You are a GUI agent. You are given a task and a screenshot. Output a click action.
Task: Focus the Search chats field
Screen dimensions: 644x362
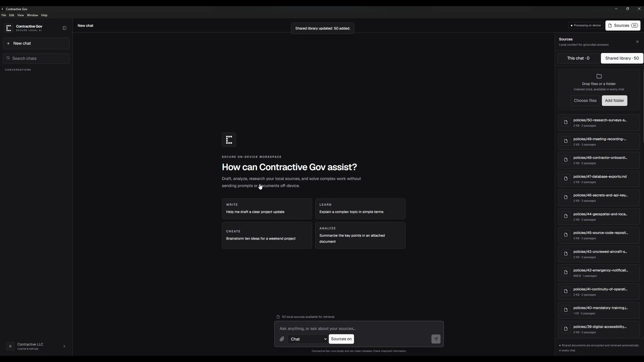click(x=36, y=58)
